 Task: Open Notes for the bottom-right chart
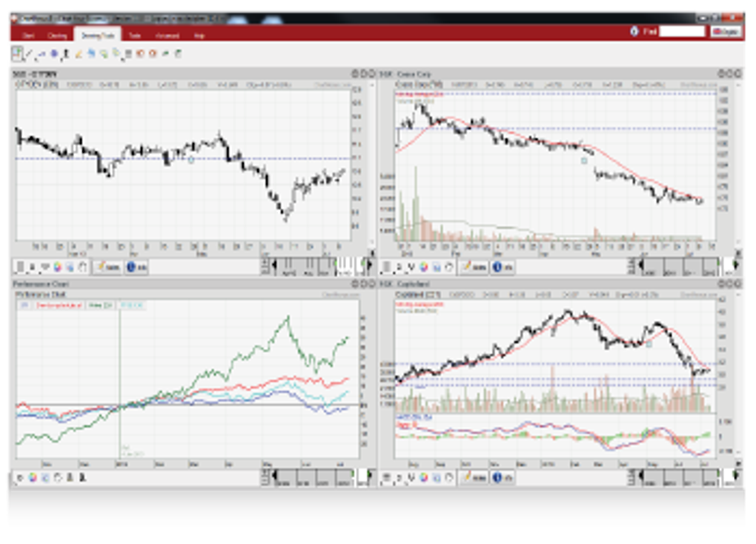point(474,477)
